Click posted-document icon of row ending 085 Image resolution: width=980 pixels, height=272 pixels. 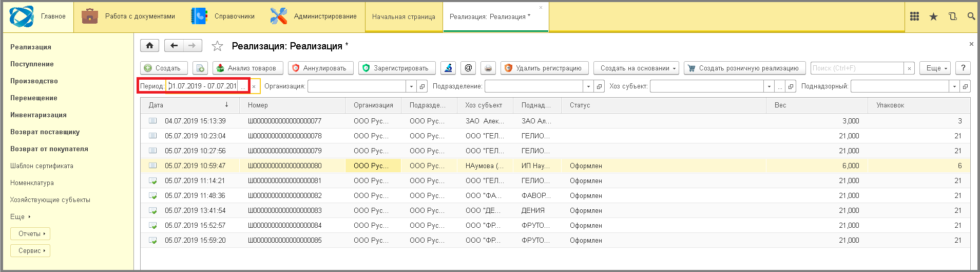pyautogui.click(x=152, y=240)
